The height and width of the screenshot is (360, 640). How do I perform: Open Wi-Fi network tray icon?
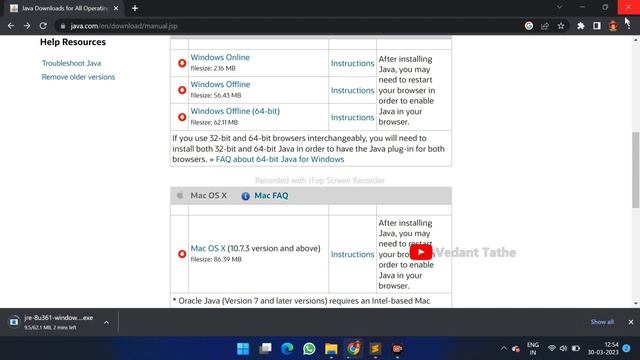pos(552,349)
